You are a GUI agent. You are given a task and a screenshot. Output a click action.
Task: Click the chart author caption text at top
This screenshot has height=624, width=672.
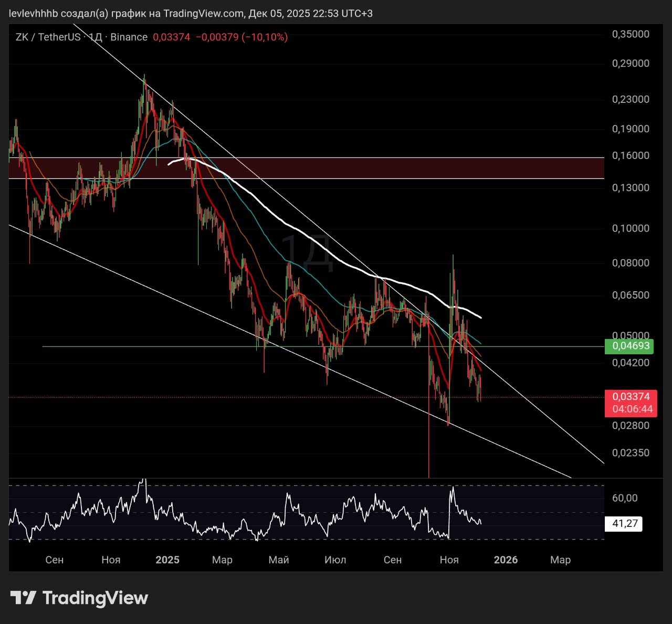tap(191, 13)
